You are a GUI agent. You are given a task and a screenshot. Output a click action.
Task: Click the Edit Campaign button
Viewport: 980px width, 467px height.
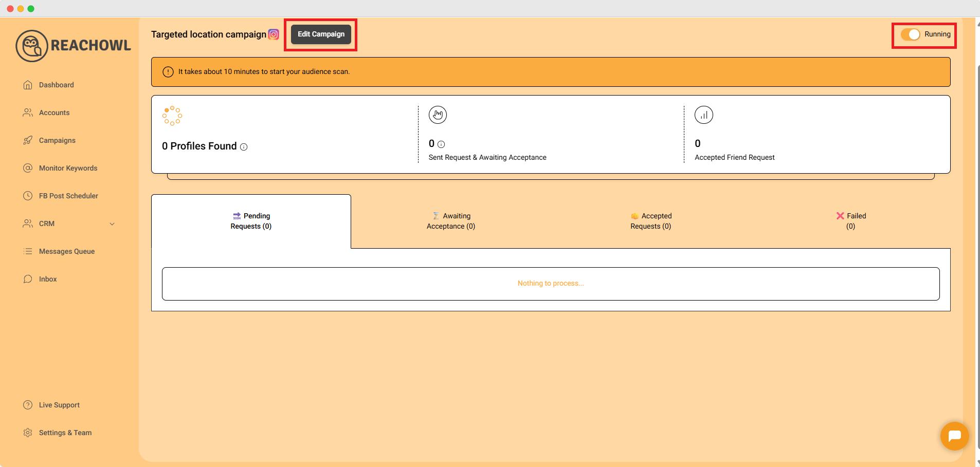click(x=321, y=34)
